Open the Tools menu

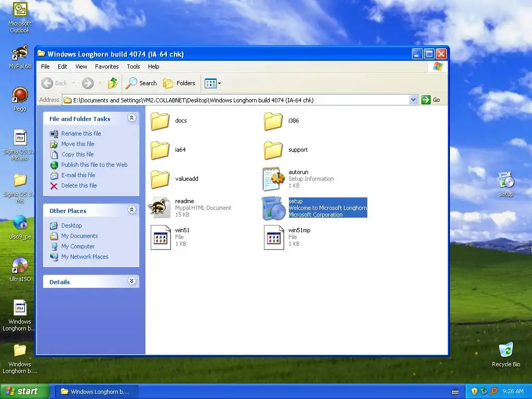tap(134, 66)
